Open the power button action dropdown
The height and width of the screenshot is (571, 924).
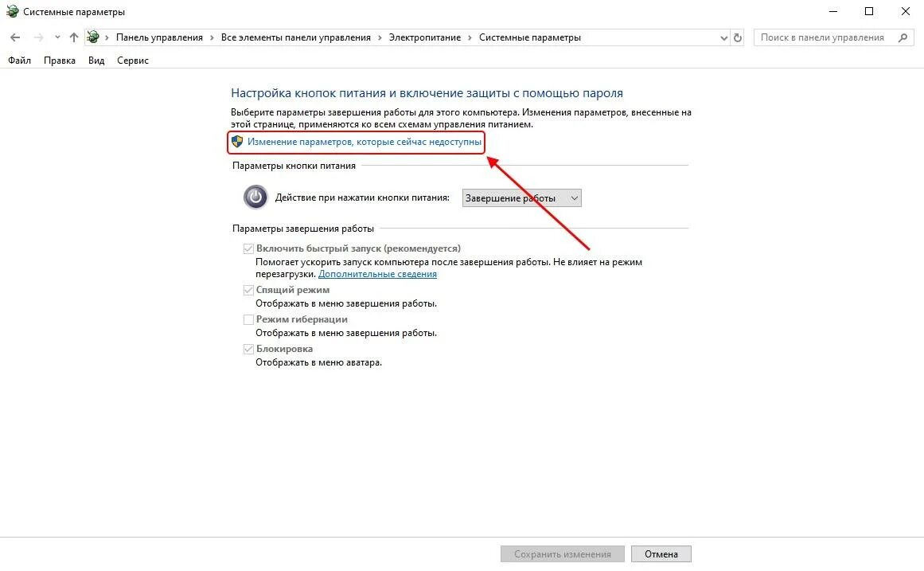pos(521,198)
